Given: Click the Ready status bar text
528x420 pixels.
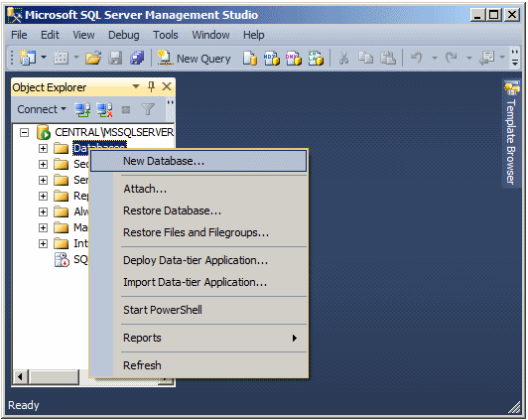Looking at the screenshot, I should 24,405.
